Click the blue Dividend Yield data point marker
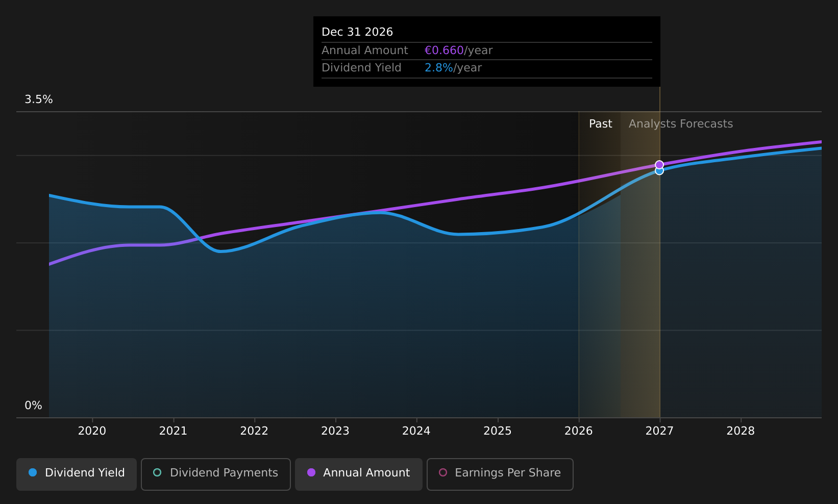Screen dimensions: 838x504 point(659,171)
